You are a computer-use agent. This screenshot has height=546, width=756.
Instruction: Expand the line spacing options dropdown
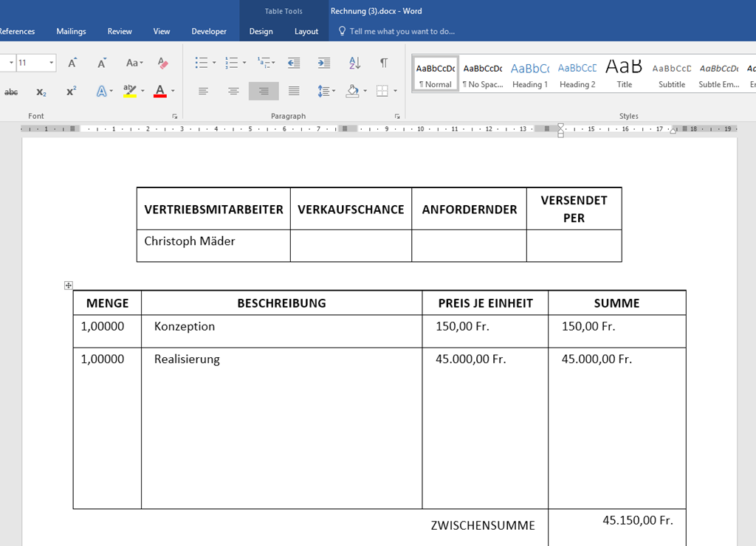pyautogui.click(x=334, y=91)
